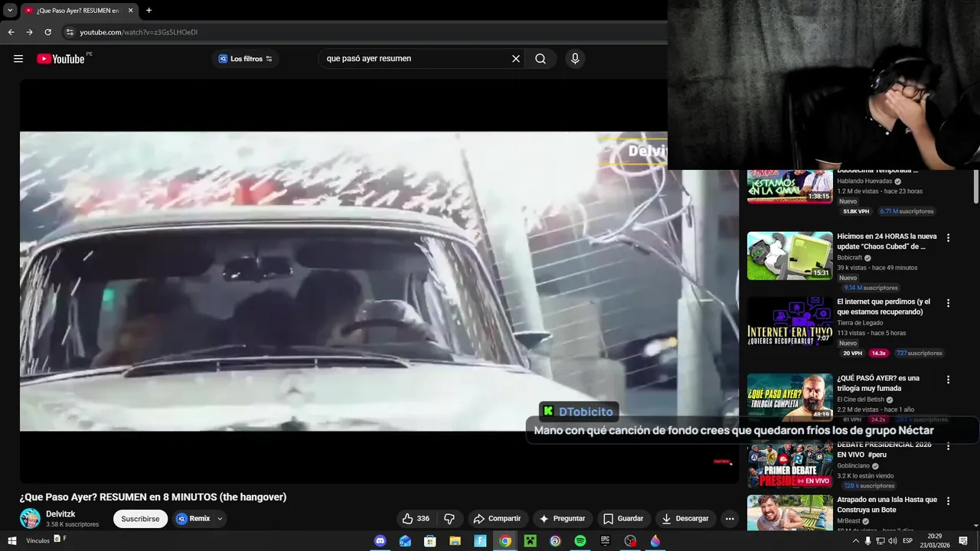Expand the Remix dropdown arrow
The image size is (980, 551).
click(x=220, y=519)
